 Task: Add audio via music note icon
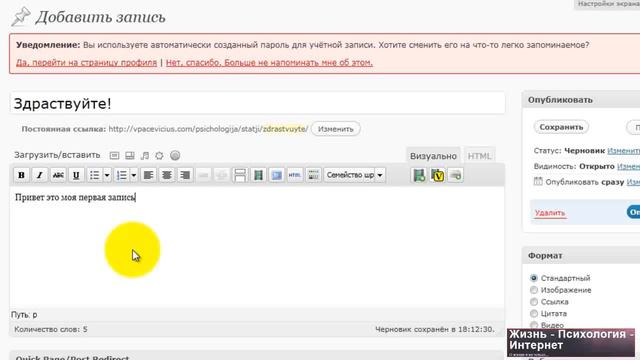click(144, 156)
